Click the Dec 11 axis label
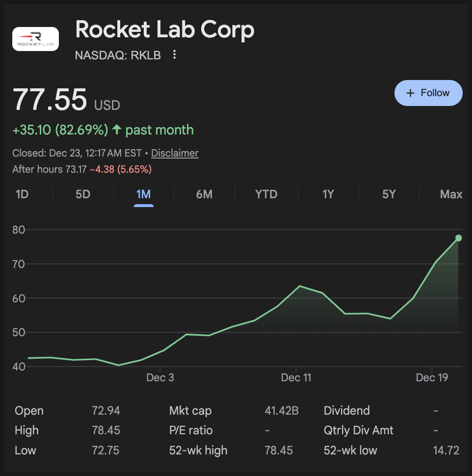The width and height of the screenshot is (472, 476). coord(296,377)
